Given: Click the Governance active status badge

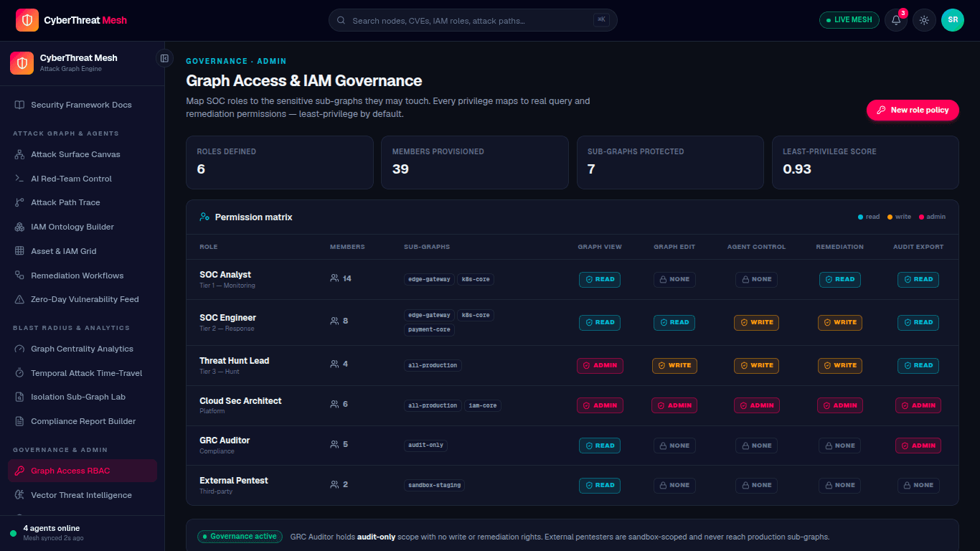Looking at the screenshot, I should 240,537.
